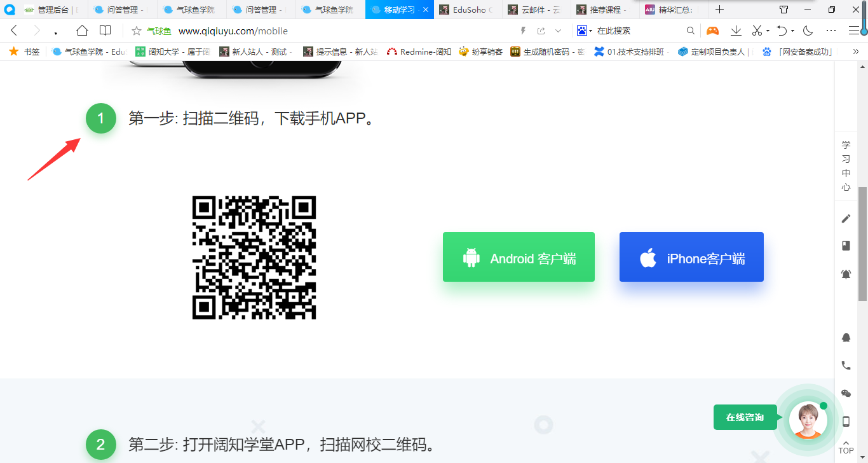
Task: Click the undo close-tab icon
Action: 782,31
